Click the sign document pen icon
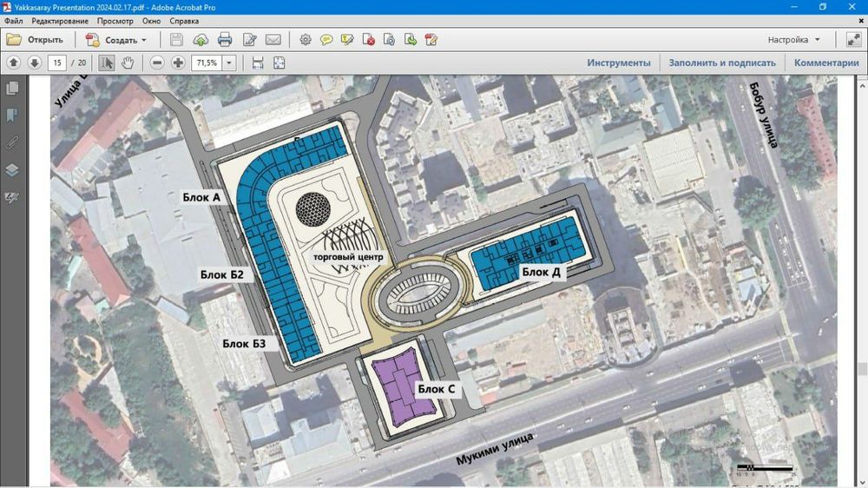 [431, 40]
